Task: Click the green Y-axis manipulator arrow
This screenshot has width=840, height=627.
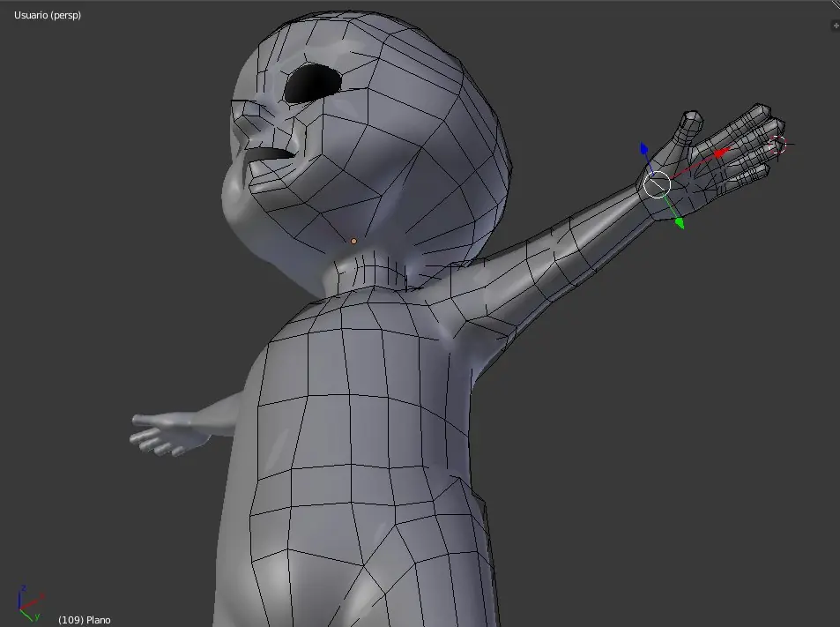Action: [x=679, y=222]
